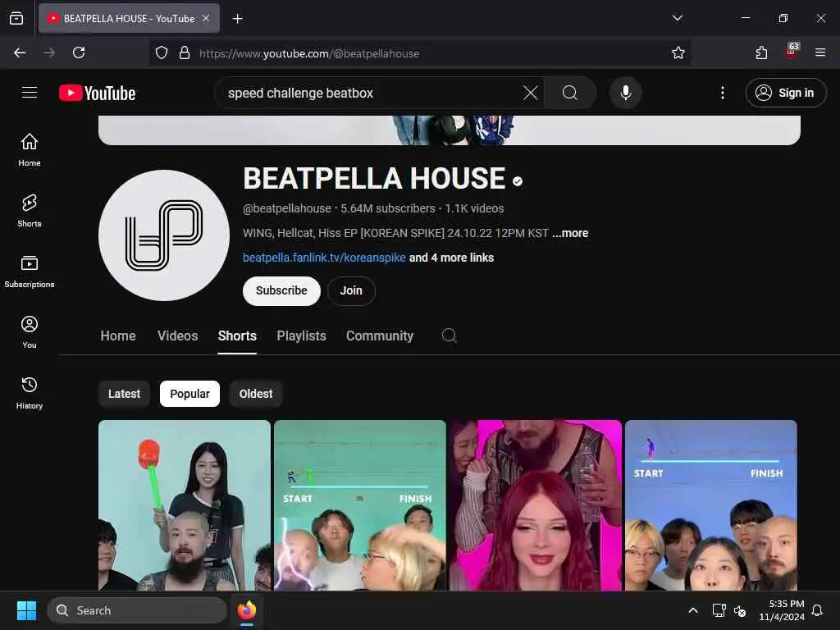Image resolution: width=840 pixels, height=630 pixels.
Task: Open Windows Start menu
Action: 26,610
